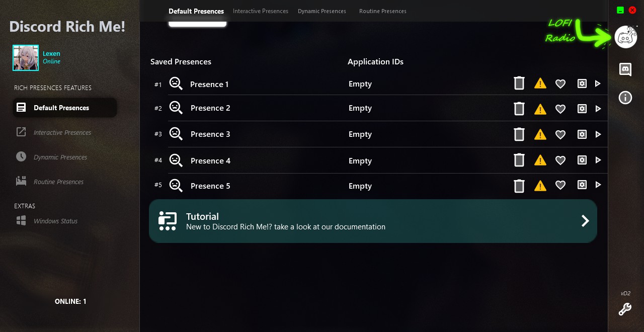Run Presence 4 using play arrow

[x=598, y=160]
